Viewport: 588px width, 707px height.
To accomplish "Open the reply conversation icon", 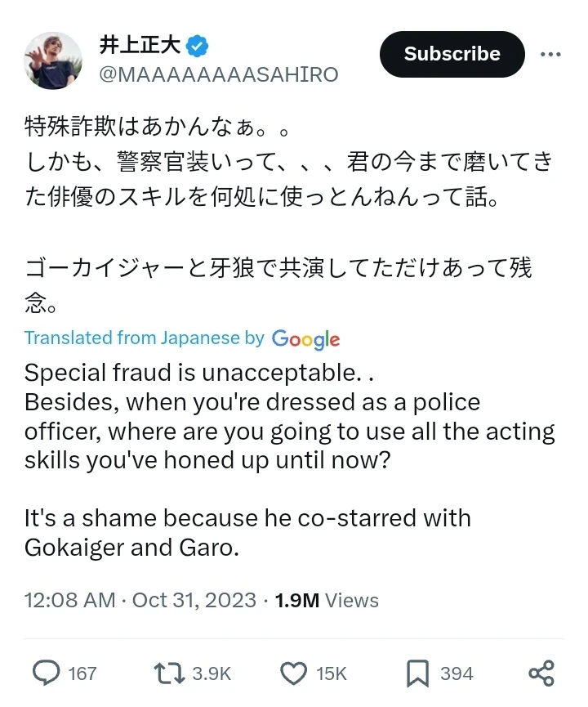I will (47, 673).
